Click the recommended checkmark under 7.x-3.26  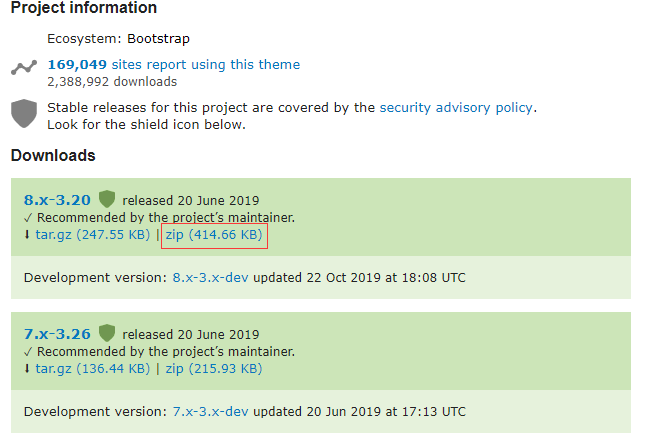coord(28,351)
